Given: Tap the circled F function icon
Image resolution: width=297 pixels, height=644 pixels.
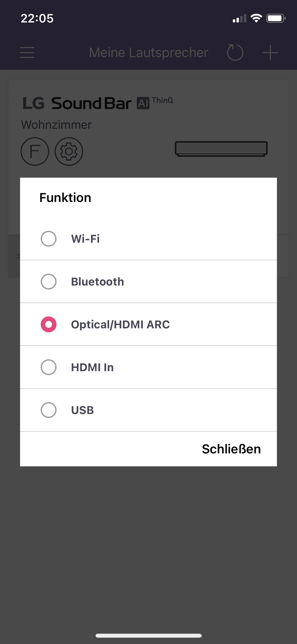Looking at the screenshot, I should click(35, 151).
